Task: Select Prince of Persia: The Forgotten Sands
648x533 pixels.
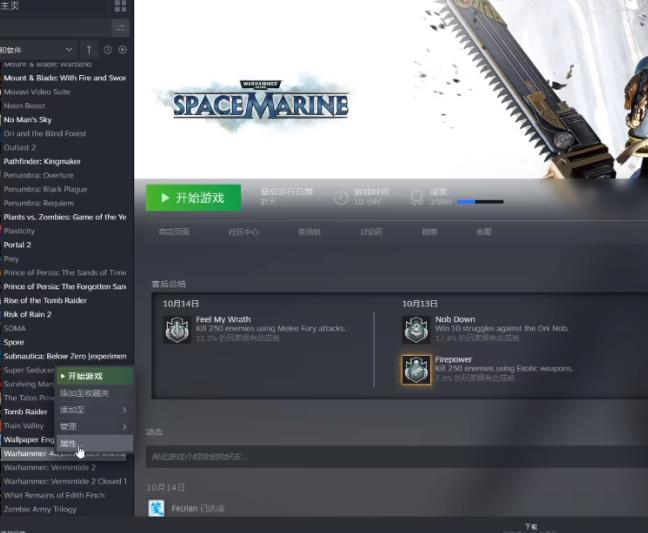Action: tap(65, 287)
